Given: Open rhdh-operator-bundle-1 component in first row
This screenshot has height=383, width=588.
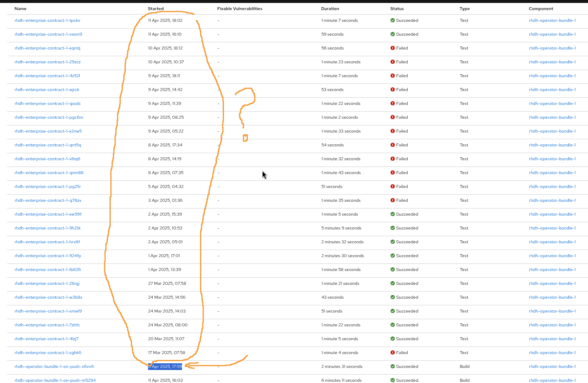Looking at the screenshot, I should [552, 20].
